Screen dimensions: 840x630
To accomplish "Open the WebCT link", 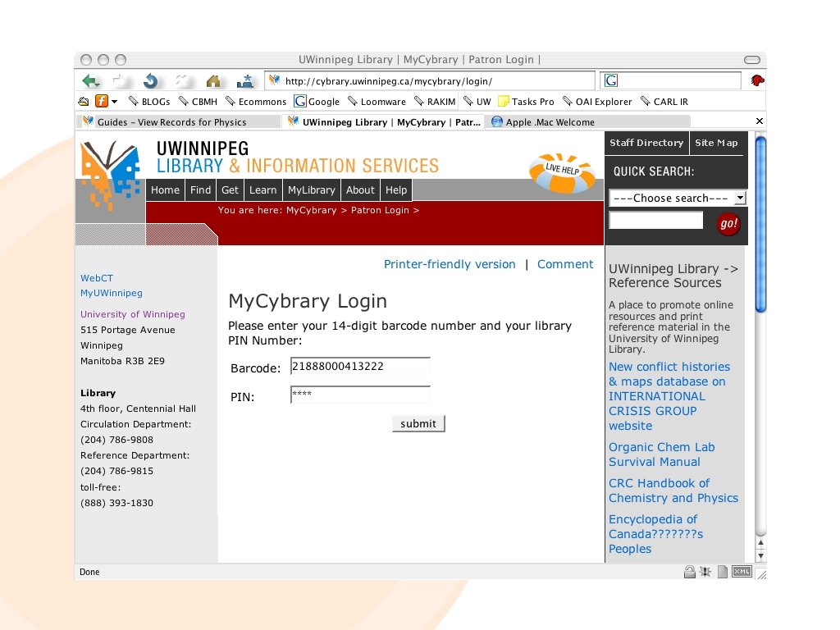I will click(x=97, y=278).
